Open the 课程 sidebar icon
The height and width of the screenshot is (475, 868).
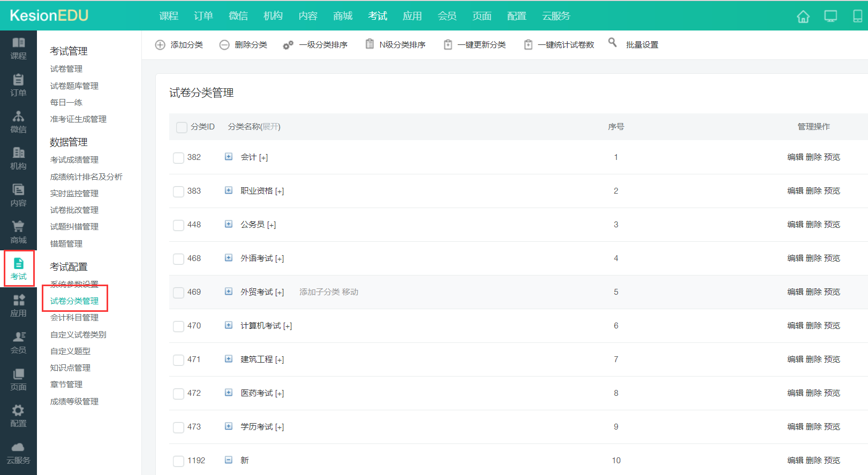18,48
